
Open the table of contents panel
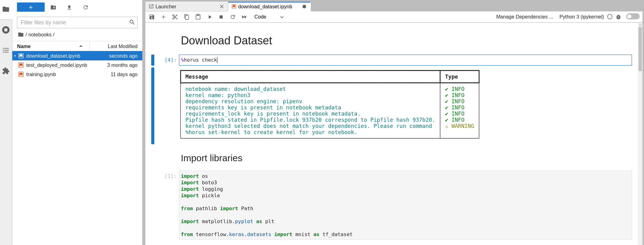pos(6,50)
